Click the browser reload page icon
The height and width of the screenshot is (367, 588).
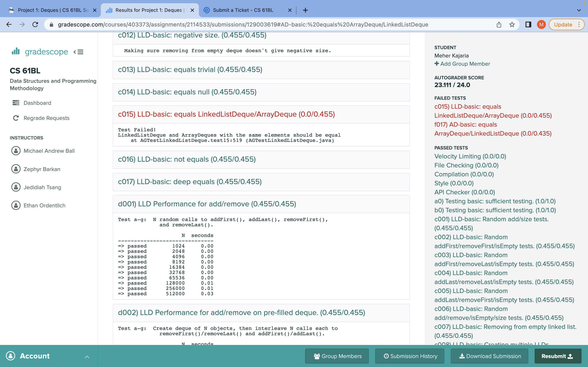tap(36, 24)
